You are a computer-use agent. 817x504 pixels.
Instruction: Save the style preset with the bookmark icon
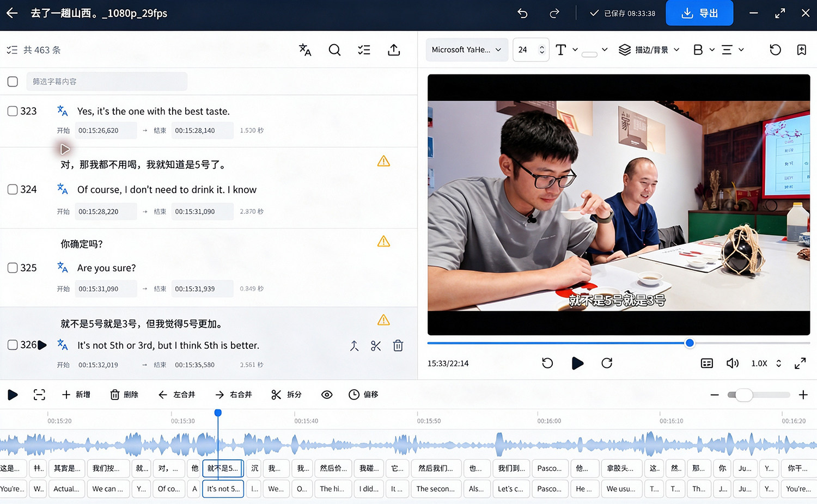pyautogui.click(x=802, y=50)
